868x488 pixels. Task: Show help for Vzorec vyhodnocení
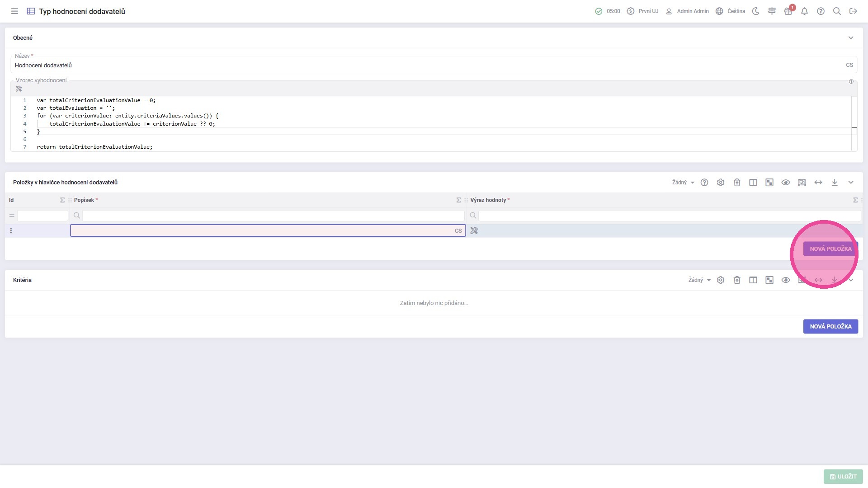pyautogui.click(x=851, y=82)
